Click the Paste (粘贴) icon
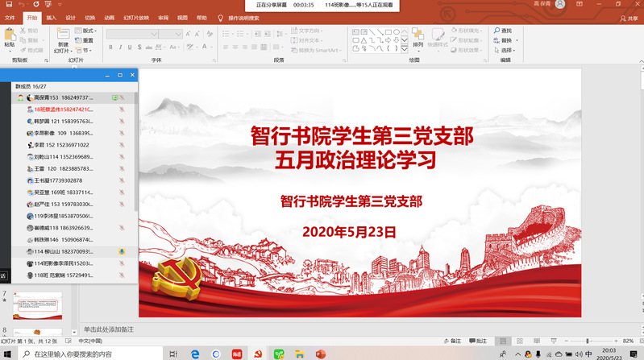The height and width of the screenshot is (360, 644). click(9, 36)
